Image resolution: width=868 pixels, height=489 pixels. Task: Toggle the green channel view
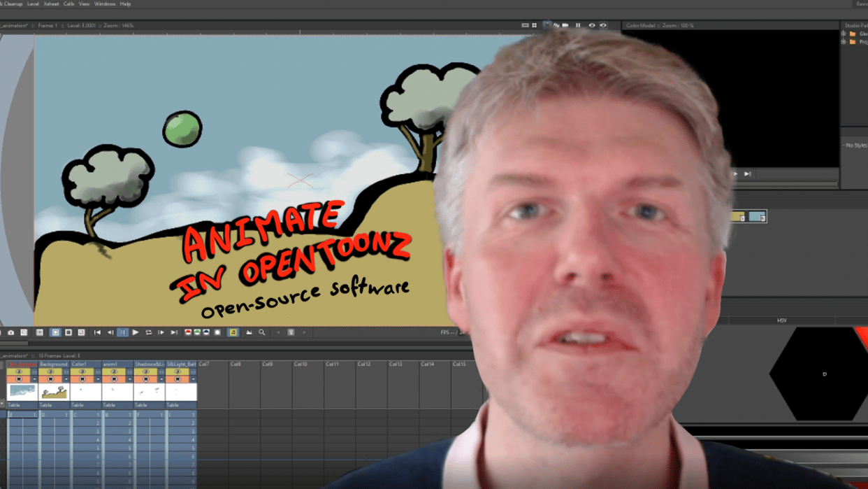[197, 332]
